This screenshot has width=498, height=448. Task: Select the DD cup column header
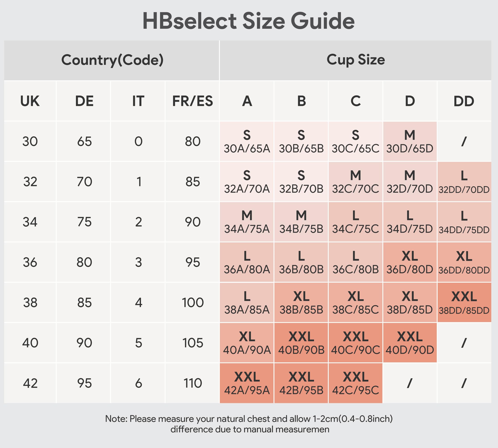464,101
